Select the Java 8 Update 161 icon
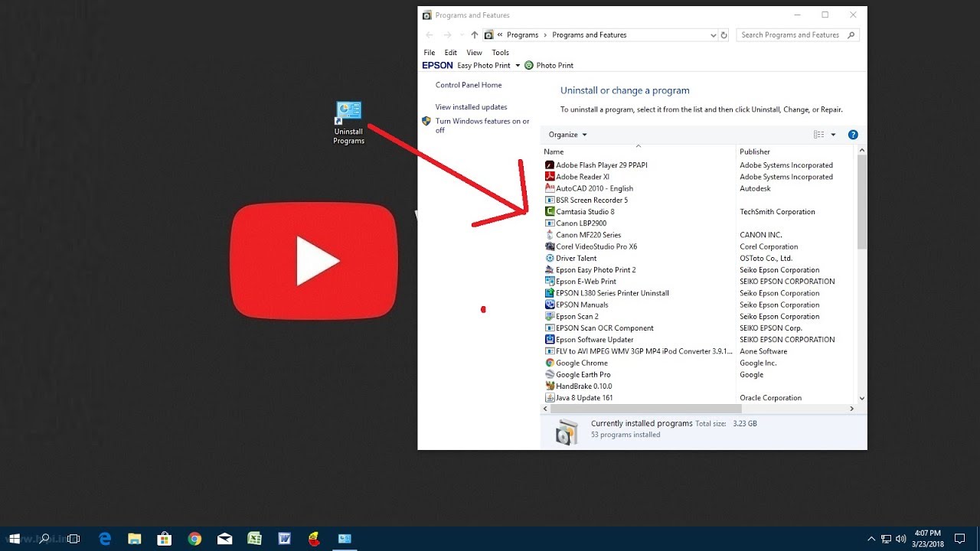The image size is (980, 551). pos(549,398)
